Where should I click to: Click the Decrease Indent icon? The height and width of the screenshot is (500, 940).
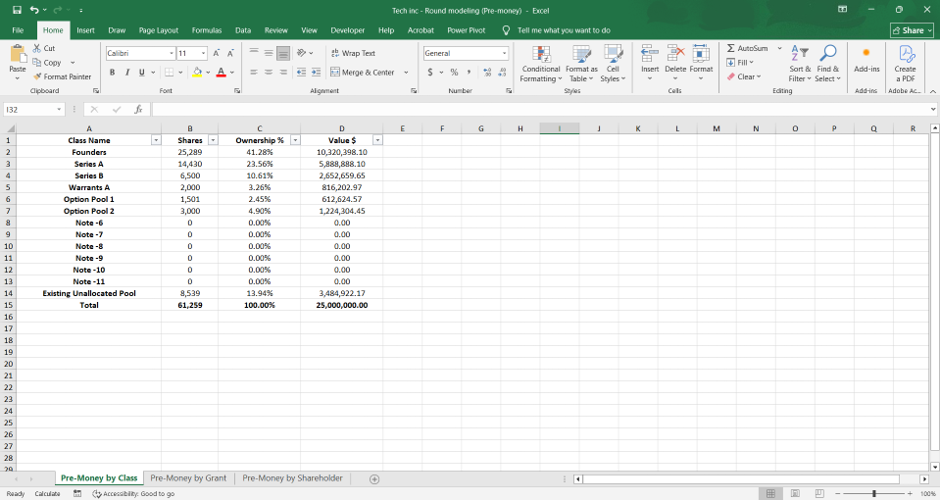click(x=301, y=72)
